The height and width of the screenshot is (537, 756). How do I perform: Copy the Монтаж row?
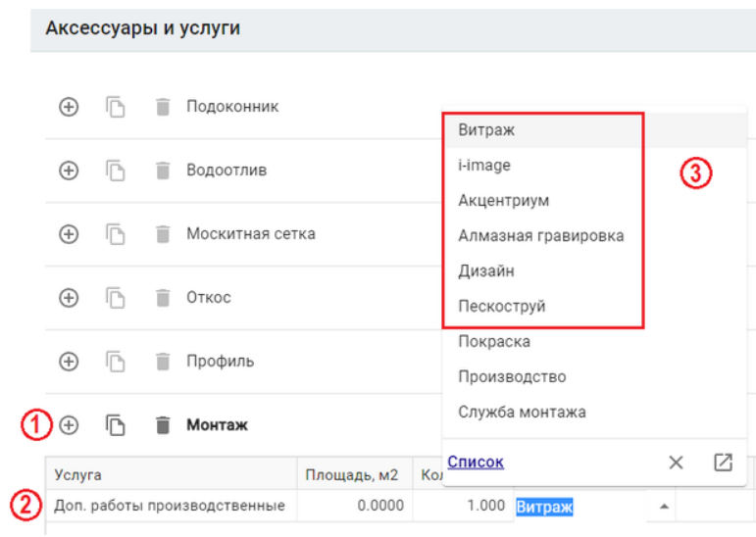(116, 424)
